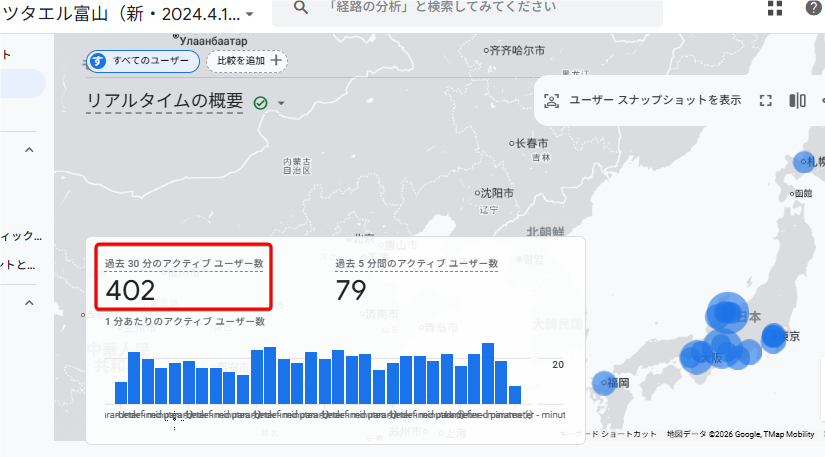
Task: Open the help menu icon
Action: tap(812, 9)
